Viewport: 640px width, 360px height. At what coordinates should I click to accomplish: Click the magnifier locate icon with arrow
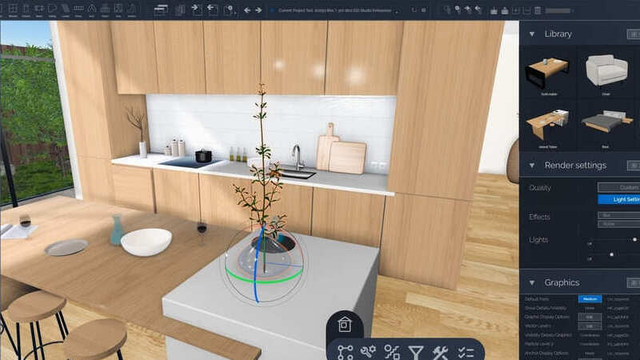coord(229,10)
